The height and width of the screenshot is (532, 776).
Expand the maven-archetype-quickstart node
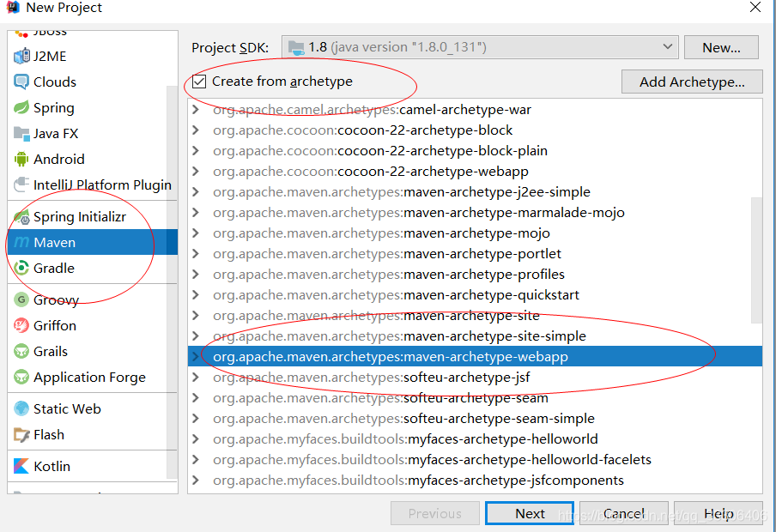coord(196,295)
